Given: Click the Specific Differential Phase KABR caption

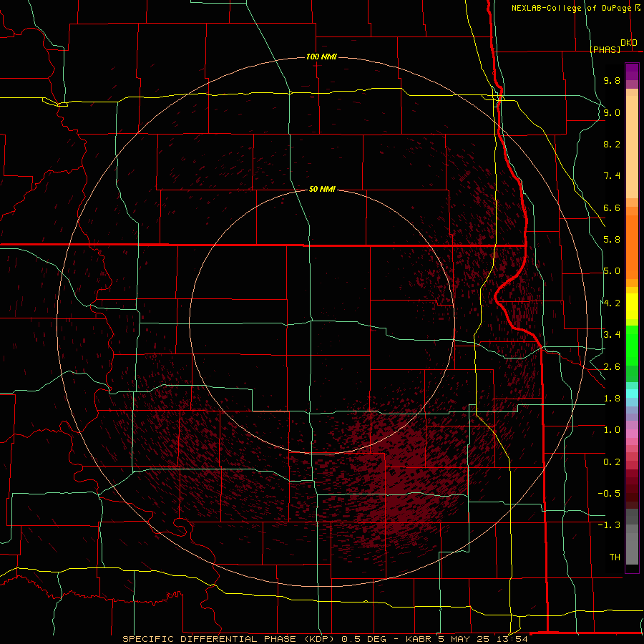Looking at the screenshot, I should pos(326,639).
